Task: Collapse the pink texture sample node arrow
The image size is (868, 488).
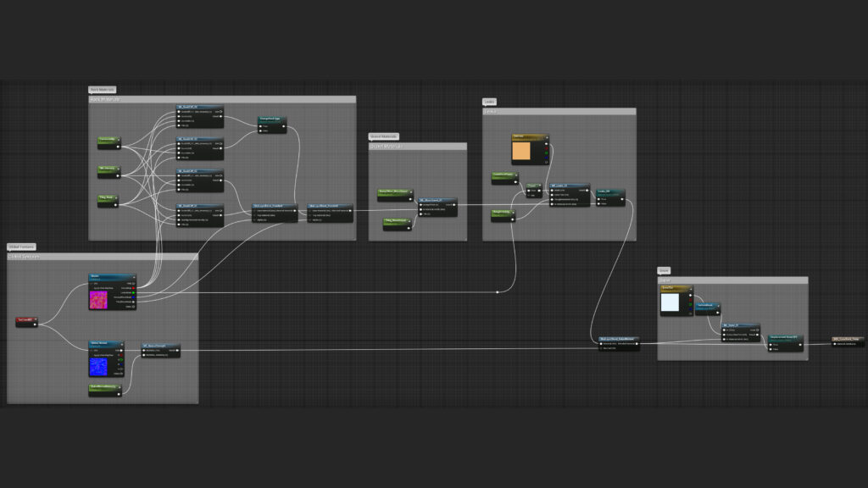Action: click(x=133, y=277)
